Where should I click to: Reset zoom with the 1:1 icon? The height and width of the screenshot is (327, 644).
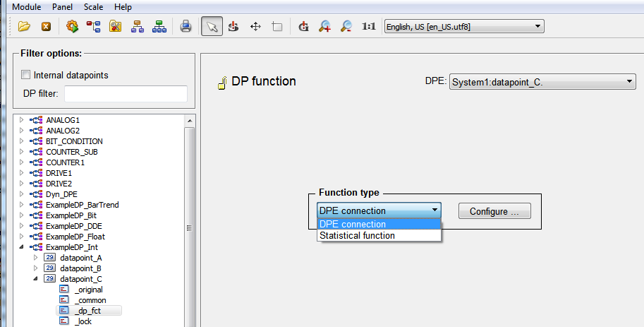(368, 27)
